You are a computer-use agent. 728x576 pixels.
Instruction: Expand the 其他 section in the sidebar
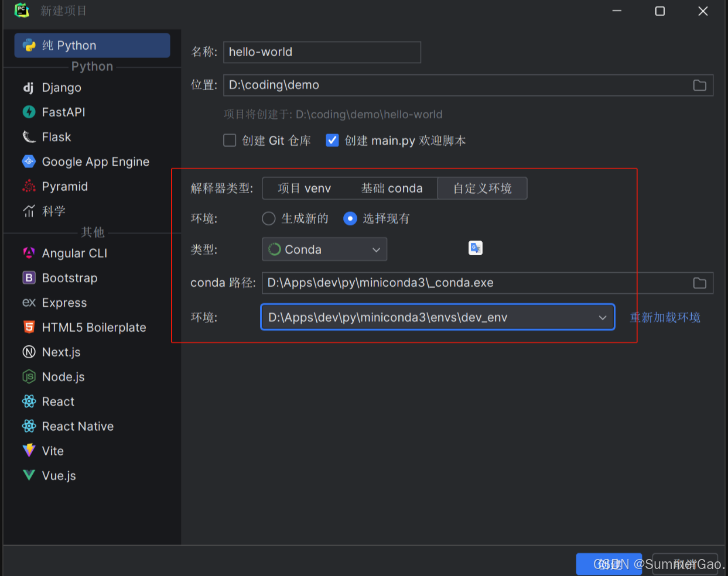pos(93,232)
